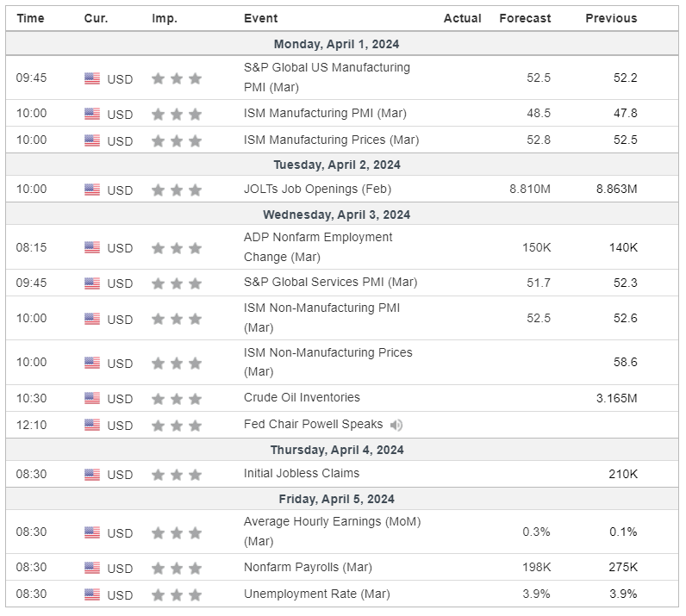The height and width of the screenshot is (616, 686).
Task: Open ISM Non-Manufacturing PMI (Mar) event
Action: coord(321,318)
